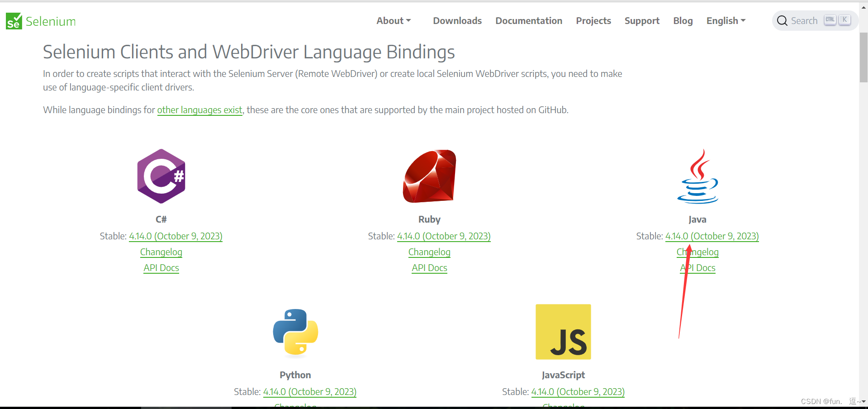Viewport: 868px width, 409px height.
Task: Click the vertical scrollbar thumb
Action: 863,57
